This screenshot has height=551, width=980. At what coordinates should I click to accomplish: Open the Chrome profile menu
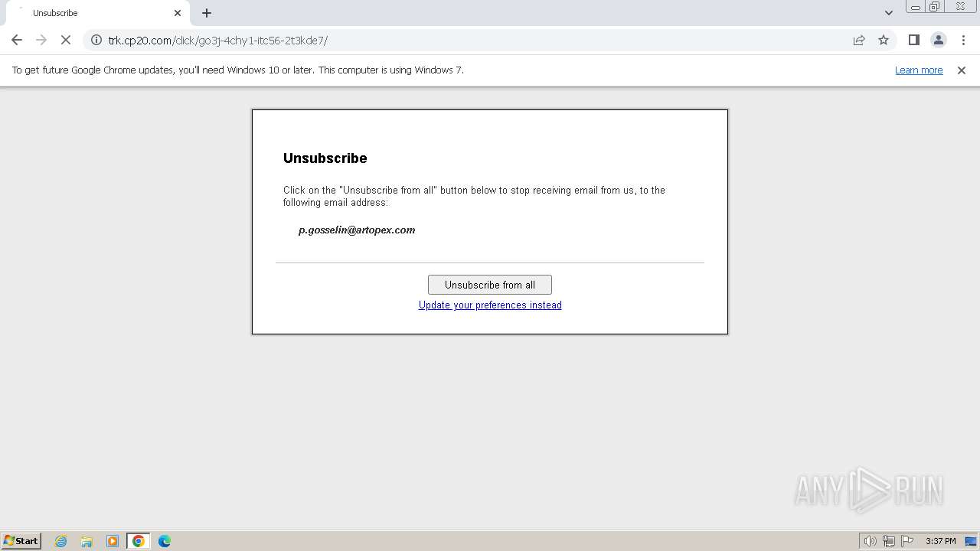938,40
